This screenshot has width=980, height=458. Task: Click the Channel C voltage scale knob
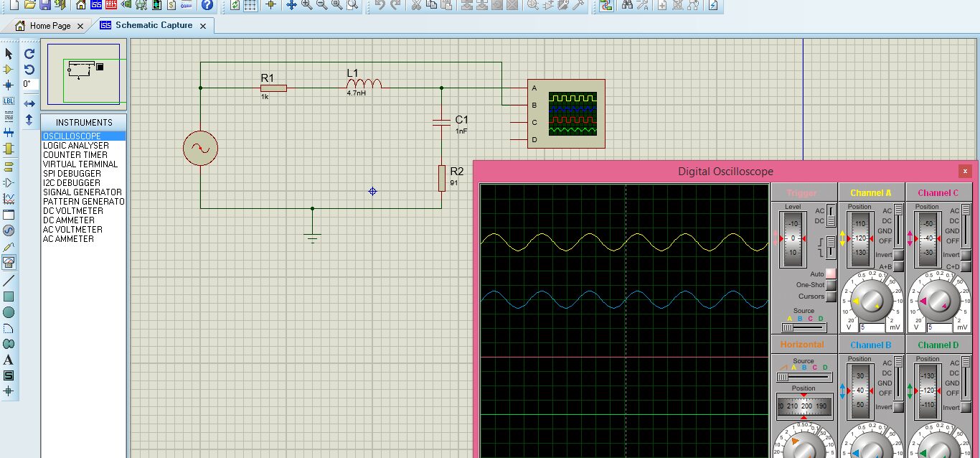tap(941, 301)
